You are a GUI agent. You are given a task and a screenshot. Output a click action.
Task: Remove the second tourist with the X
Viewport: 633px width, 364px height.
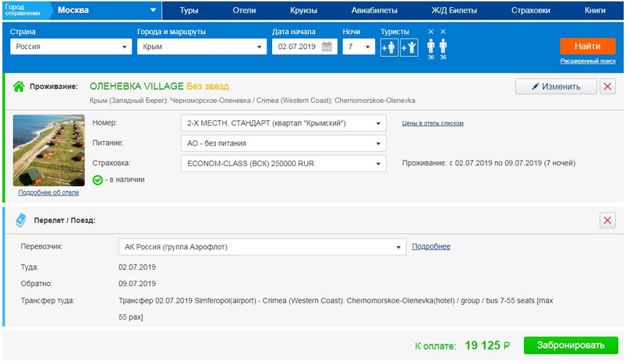pos(444,32)
